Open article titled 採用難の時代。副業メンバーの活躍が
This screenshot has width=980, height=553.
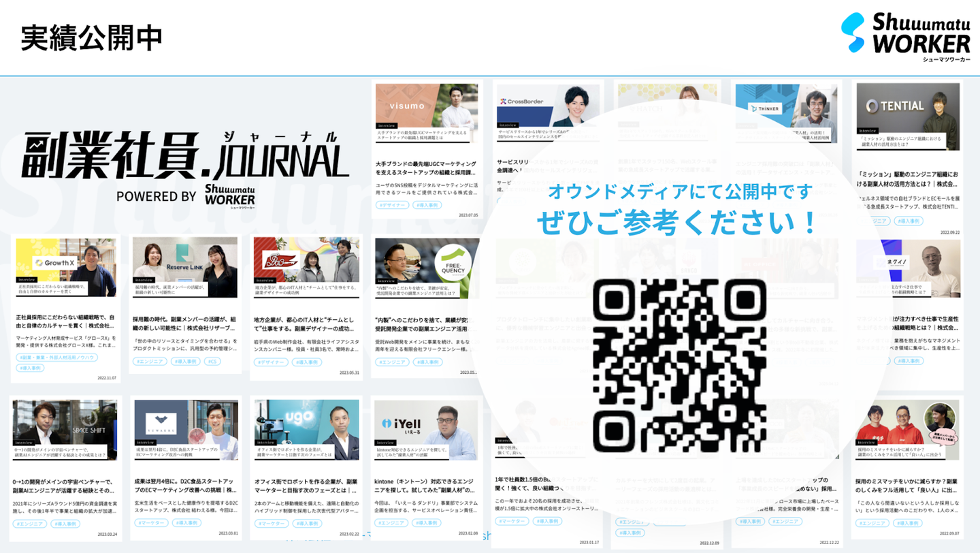point(185,322)
